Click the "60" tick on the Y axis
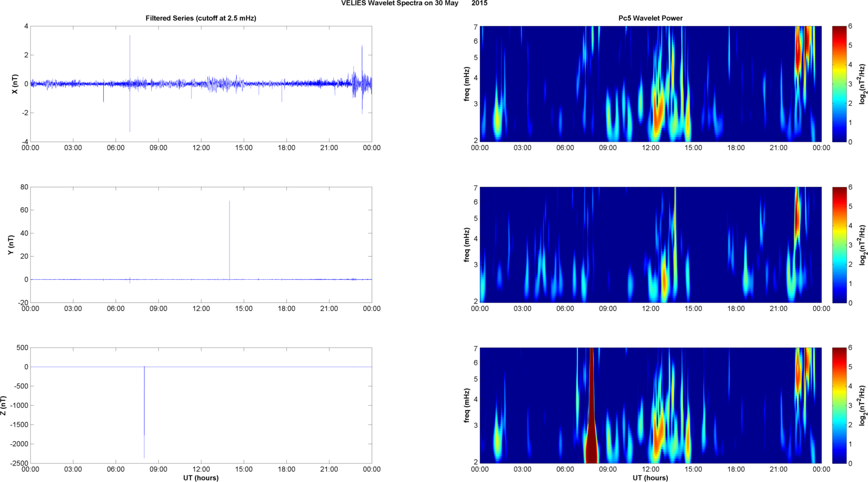The width and height of the screenshot is (868, 482). pyautogui.click(x=24, y=210)
